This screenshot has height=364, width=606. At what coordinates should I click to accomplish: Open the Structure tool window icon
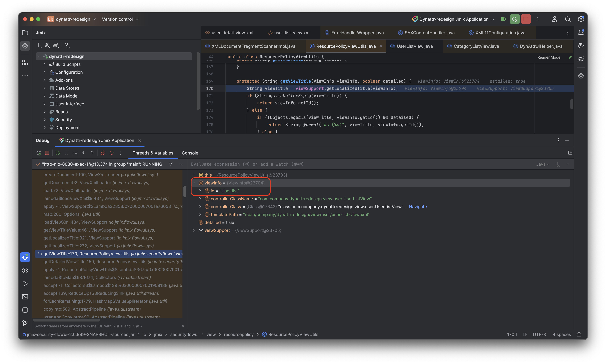(25, 63)
